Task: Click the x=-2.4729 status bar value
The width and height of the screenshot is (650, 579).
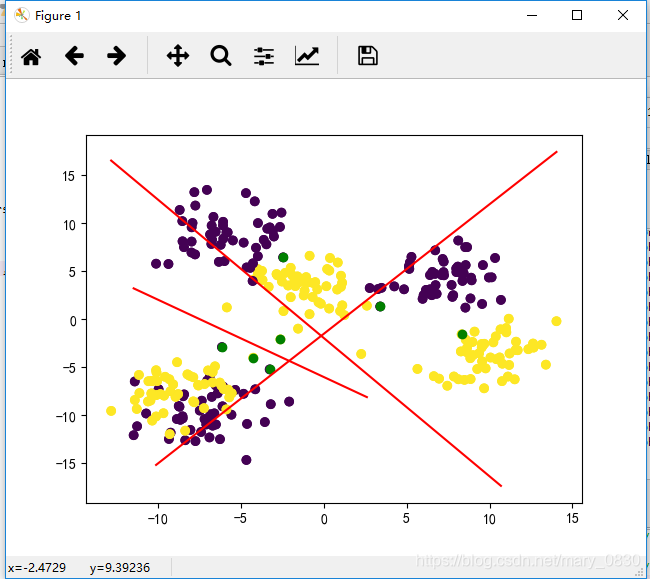Action: (x=36, y=567)
